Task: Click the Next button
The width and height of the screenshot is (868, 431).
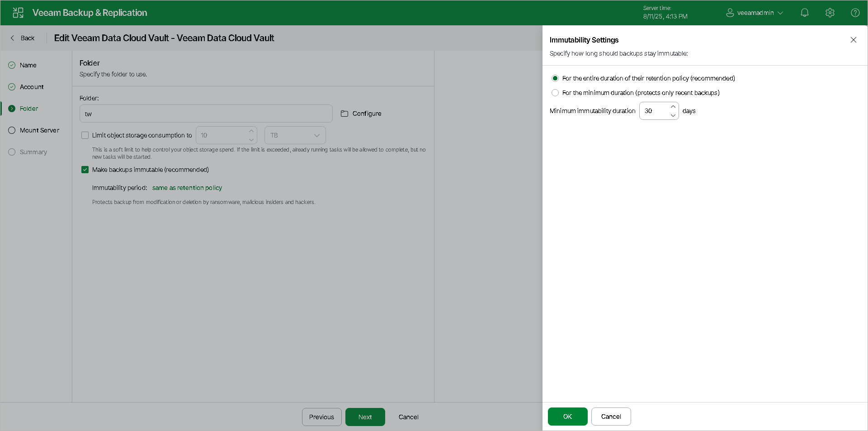Action: (x=365, y=417)
